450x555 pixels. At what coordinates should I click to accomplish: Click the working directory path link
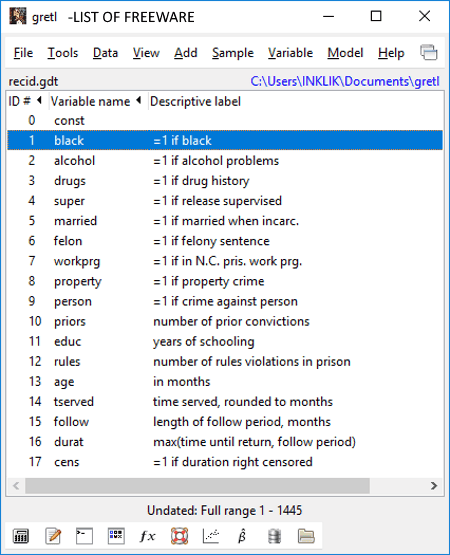[345, 81]
